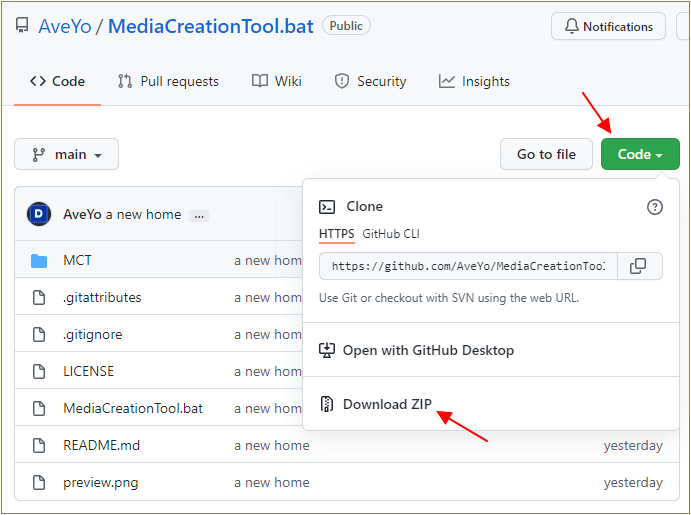Click the 'yesterday' timestamp on preview.png row

pos(633,482)
